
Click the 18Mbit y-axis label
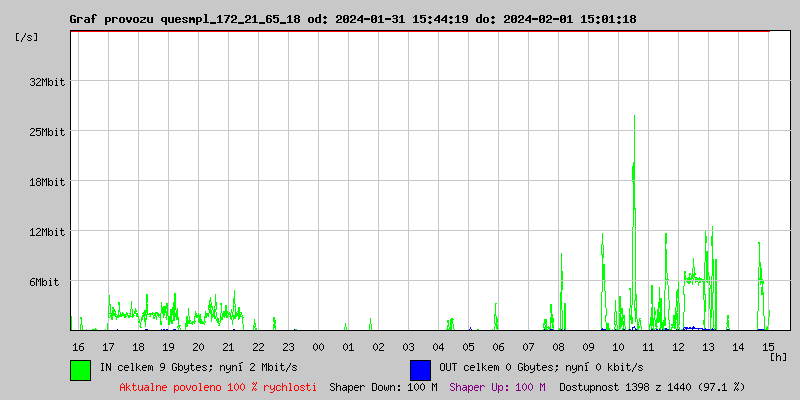47,182
